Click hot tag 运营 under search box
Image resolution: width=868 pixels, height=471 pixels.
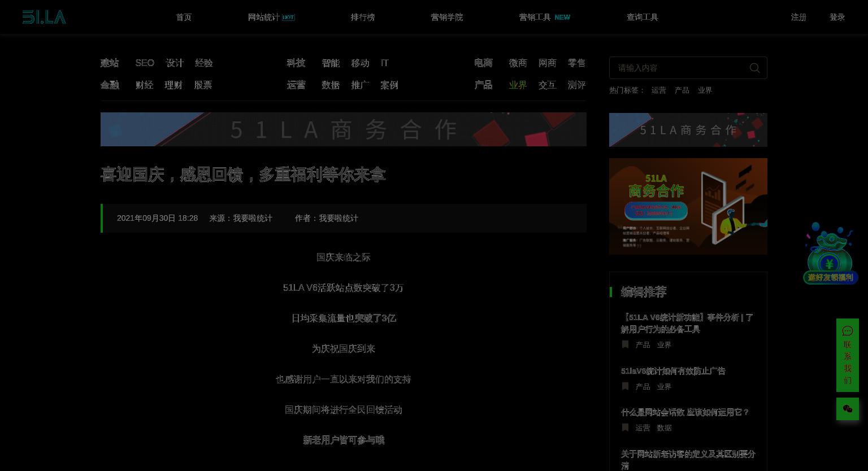658,90
